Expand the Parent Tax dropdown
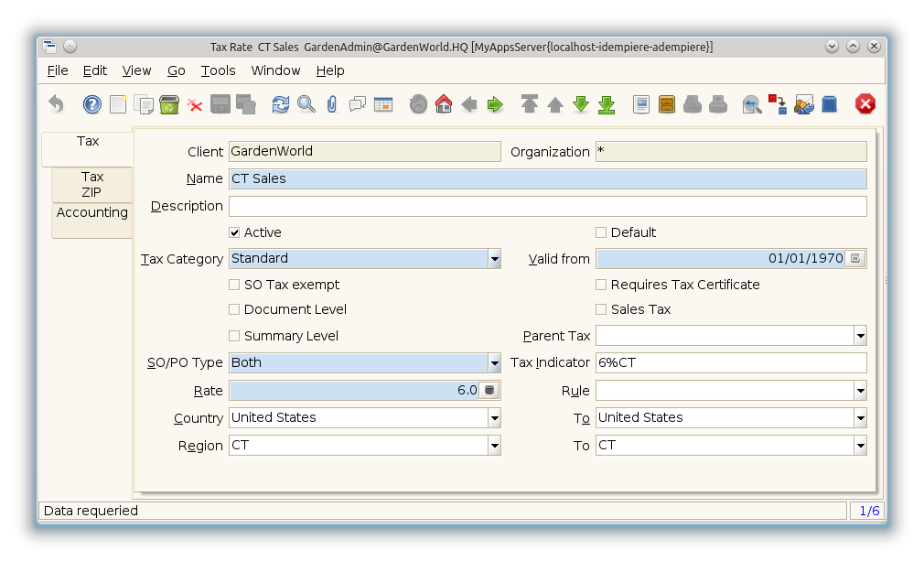Screen dimensions: 924x561 point(860,336)
